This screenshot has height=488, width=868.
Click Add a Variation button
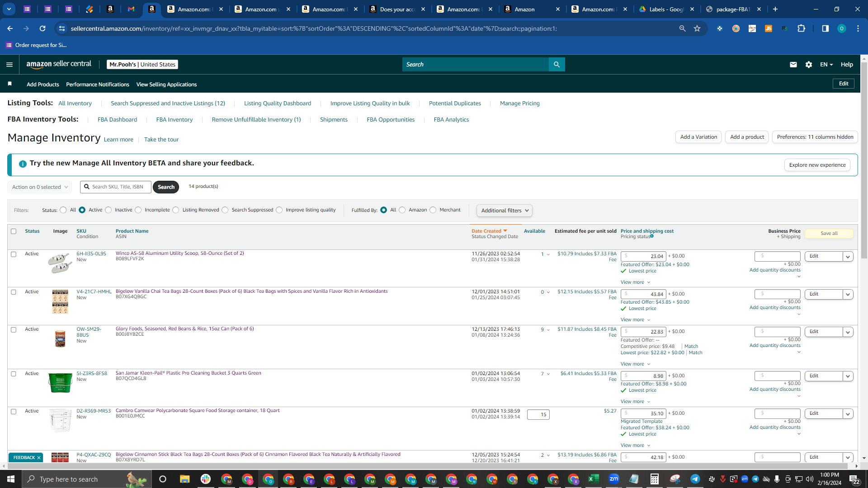click(698, 137)
